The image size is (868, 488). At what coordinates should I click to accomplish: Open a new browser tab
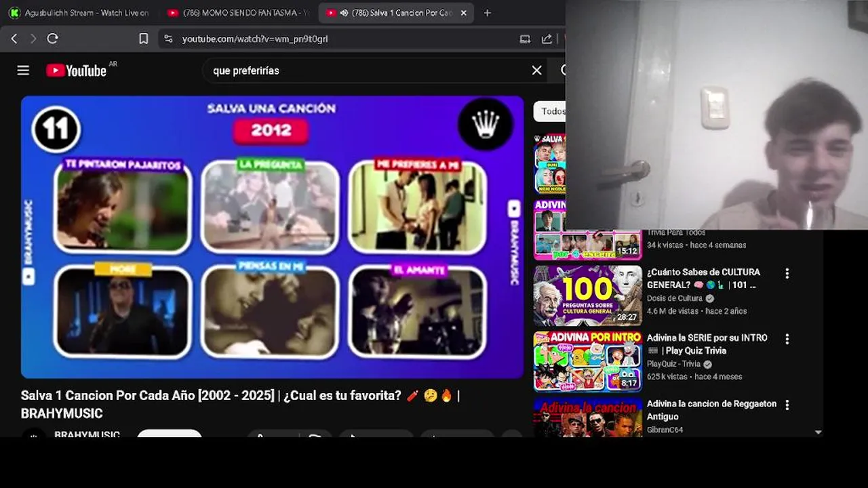click(x=487, y=13)
